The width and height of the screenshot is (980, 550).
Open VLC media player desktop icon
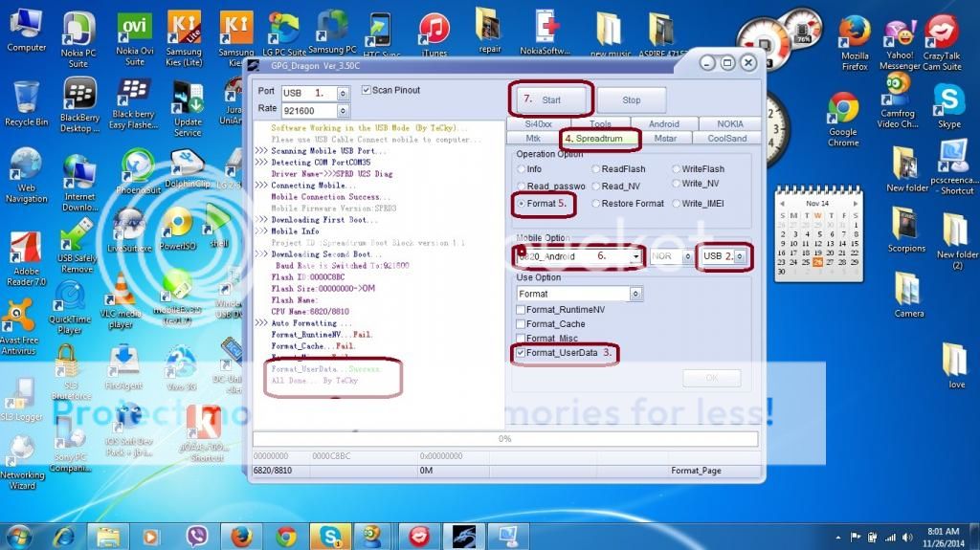(122, 290)
